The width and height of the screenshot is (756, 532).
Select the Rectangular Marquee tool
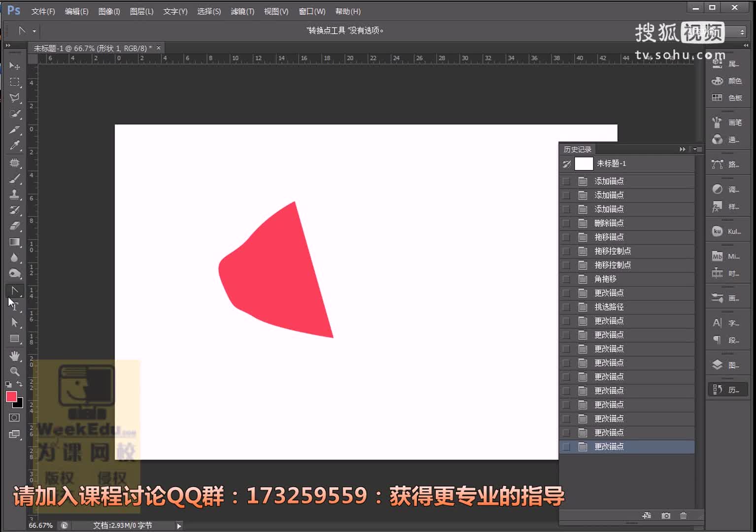click(x=15, y=82)
